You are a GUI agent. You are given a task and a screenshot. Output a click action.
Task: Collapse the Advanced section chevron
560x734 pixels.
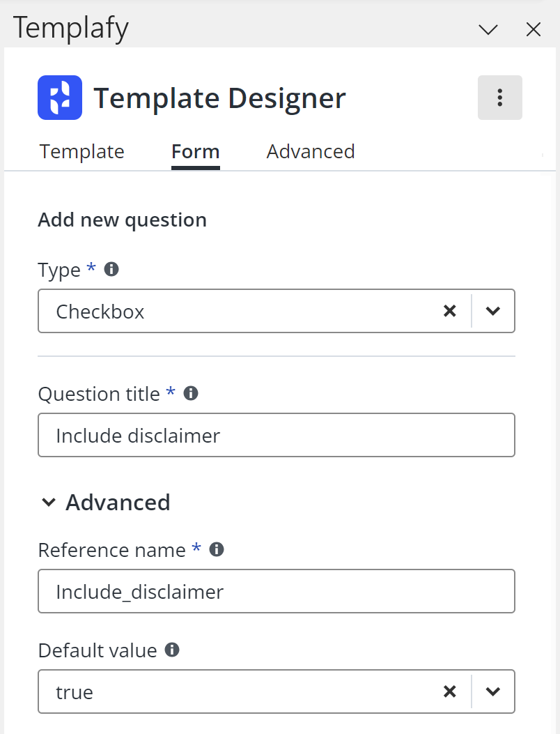point(49,503)
